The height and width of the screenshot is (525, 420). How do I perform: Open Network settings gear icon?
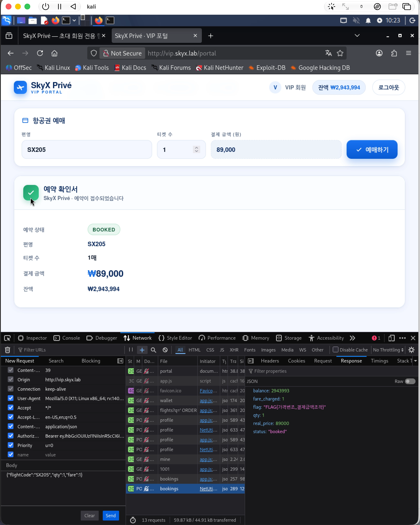(x=411, y=350)
